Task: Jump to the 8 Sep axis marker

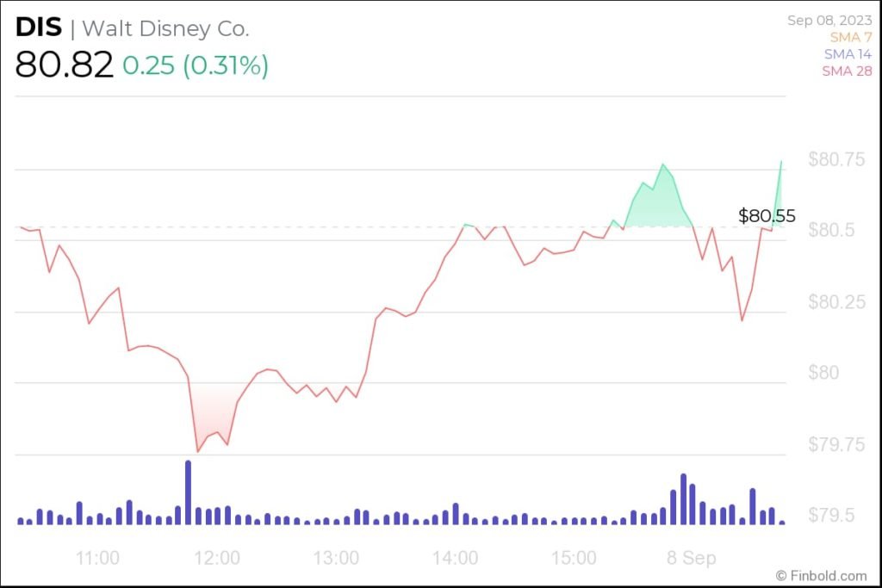Action: [693, 558]
